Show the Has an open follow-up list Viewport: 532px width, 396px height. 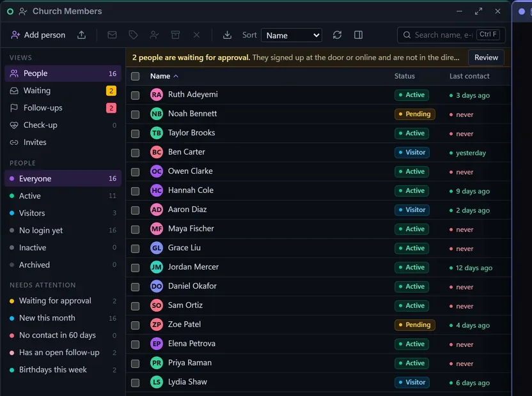click(x=63, y=353)
